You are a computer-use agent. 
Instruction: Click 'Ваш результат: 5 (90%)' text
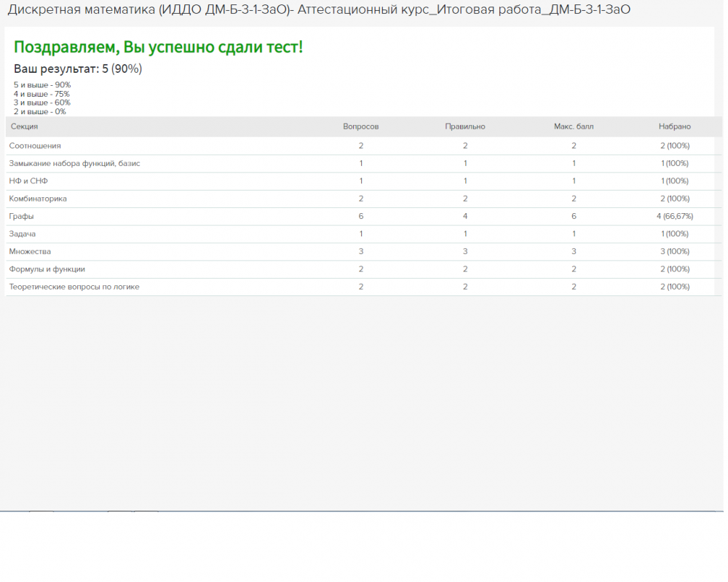78,68
